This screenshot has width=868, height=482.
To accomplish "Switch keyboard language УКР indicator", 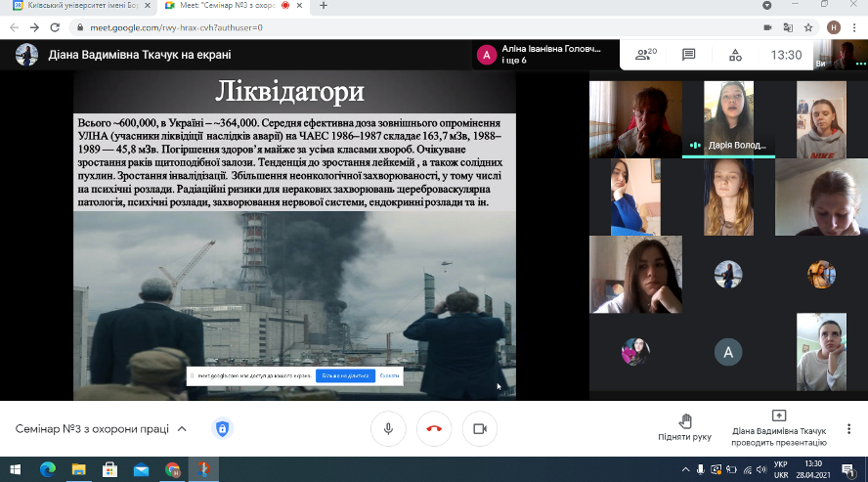I will point(781,470).
